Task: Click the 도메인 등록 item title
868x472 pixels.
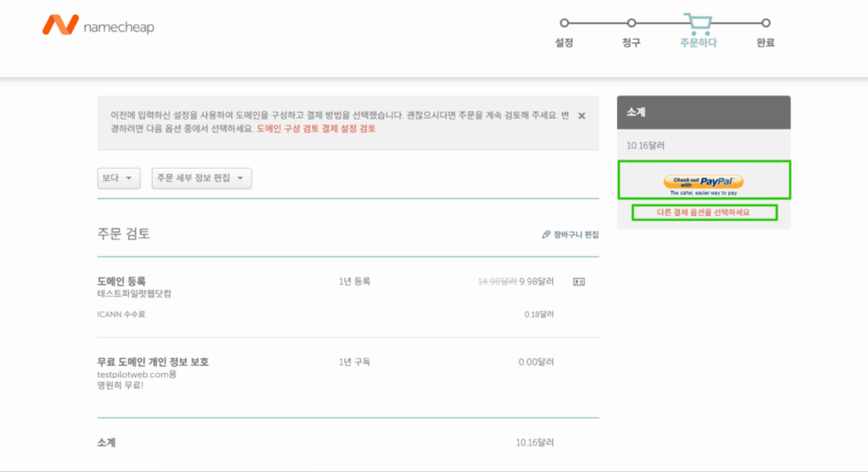Action: 121,281
